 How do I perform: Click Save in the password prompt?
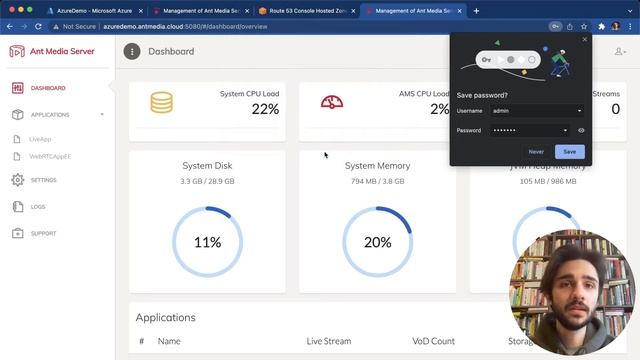(x=569, y=152)
